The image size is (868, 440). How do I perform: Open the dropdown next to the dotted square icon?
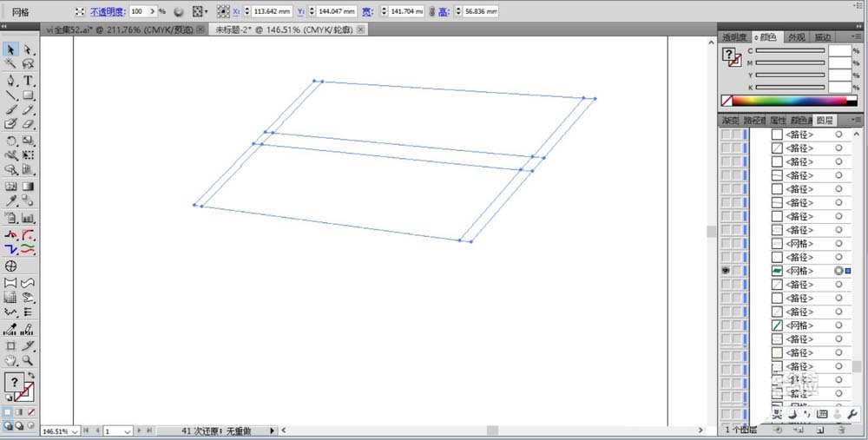(207, 11)
